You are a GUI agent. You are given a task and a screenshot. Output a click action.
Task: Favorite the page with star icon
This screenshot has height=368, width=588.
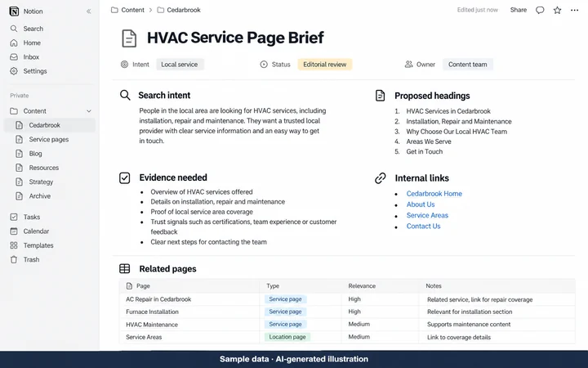[x=557, y=10]
